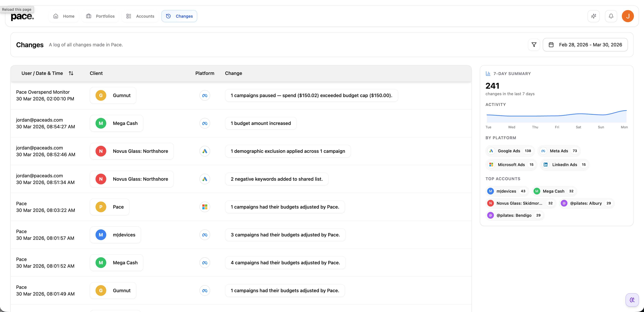644x312 pixels.
Task: Open the date range picker
Action: 585,45
